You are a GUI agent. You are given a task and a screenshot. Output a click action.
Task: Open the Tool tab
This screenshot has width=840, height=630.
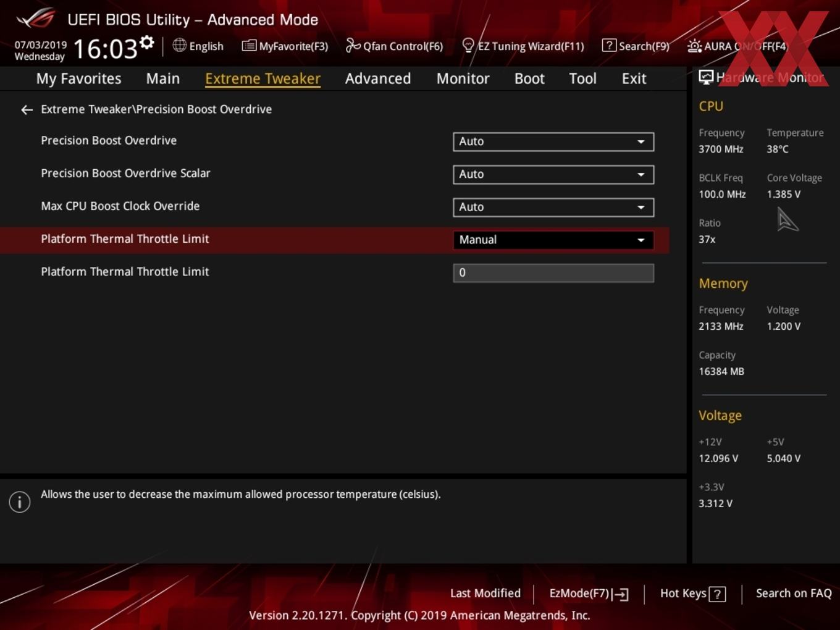click(x=582, y=78)
